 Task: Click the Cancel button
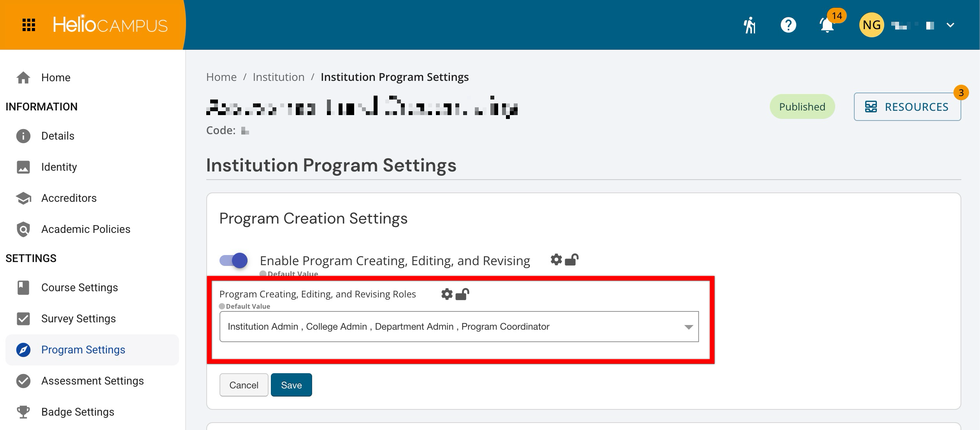(244, 385)
